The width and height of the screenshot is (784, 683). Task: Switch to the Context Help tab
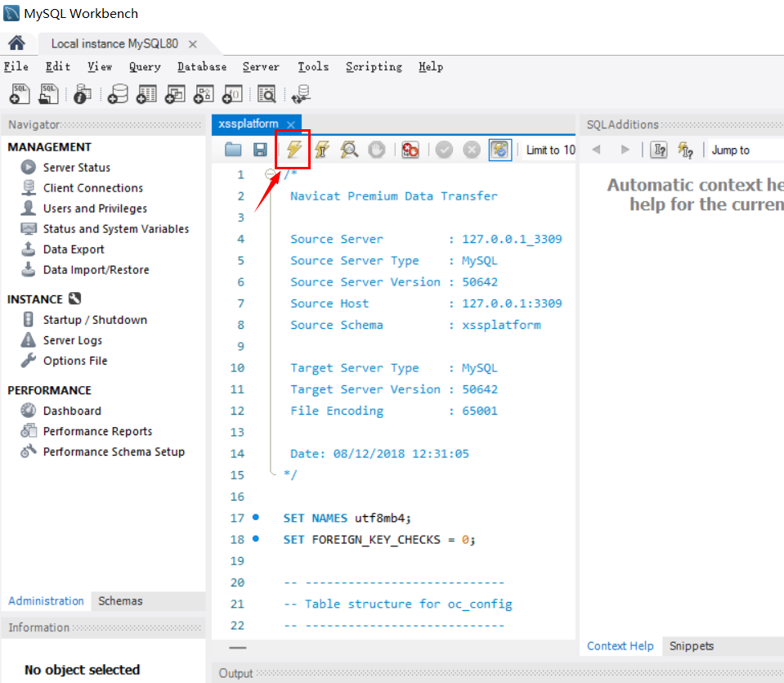pos(620,646)
